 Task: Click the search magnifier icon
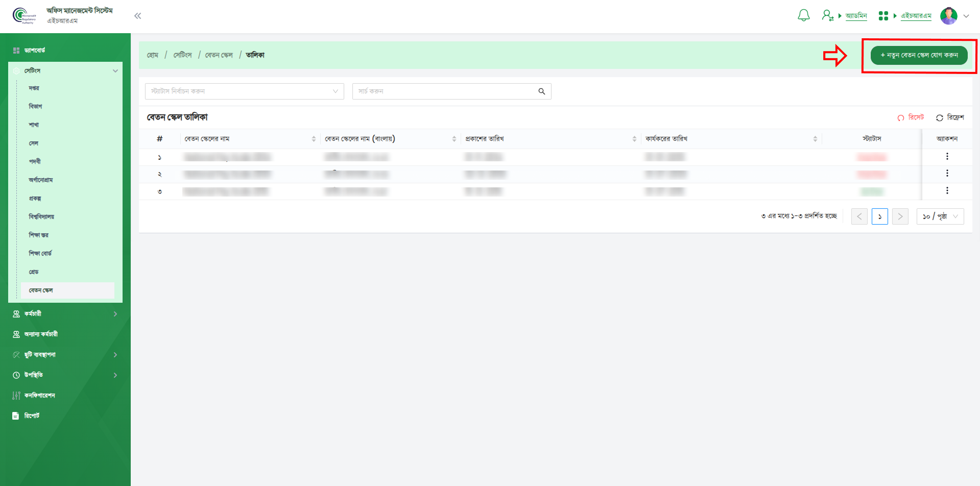541,91
